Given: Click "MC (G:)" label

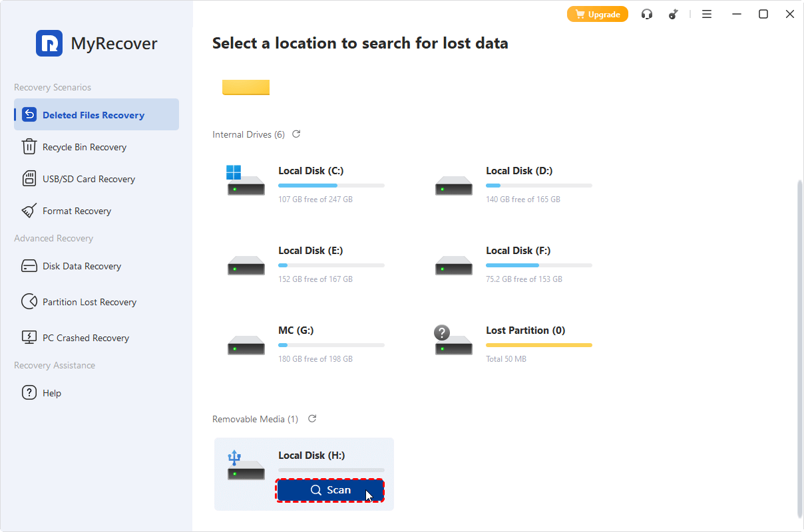Looking at the screenshot, I should point(296,331).
